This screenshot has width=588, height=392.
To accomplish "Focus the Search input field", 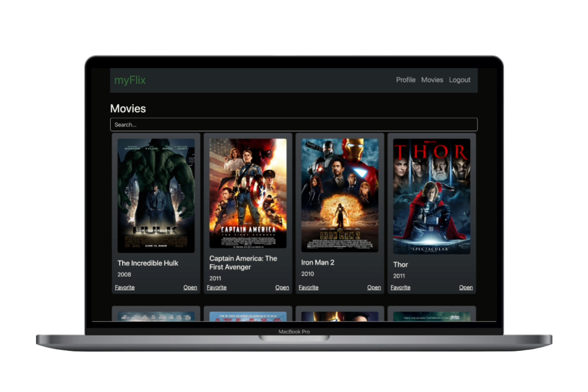I will pos(294,125).
